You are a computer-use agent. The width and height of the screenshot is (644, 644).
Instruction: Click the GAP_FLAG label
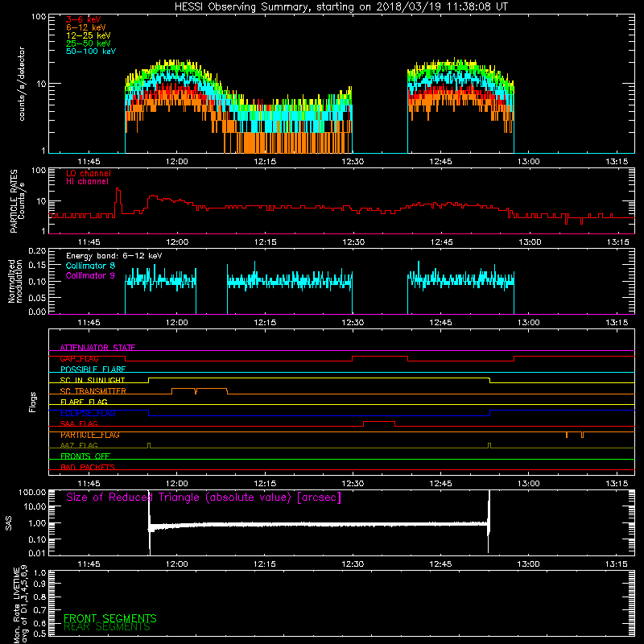tap(79, 358)
